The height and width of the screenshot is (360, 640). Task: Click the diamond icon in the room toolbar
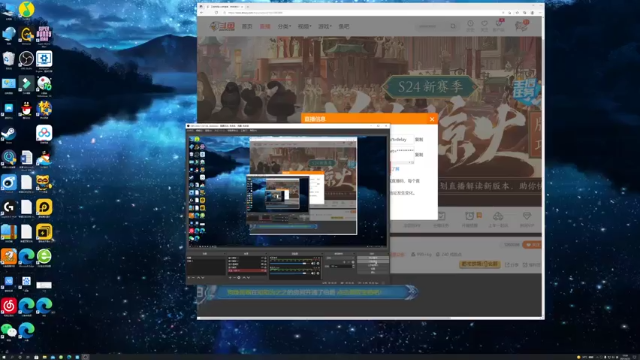coord(527,216)
